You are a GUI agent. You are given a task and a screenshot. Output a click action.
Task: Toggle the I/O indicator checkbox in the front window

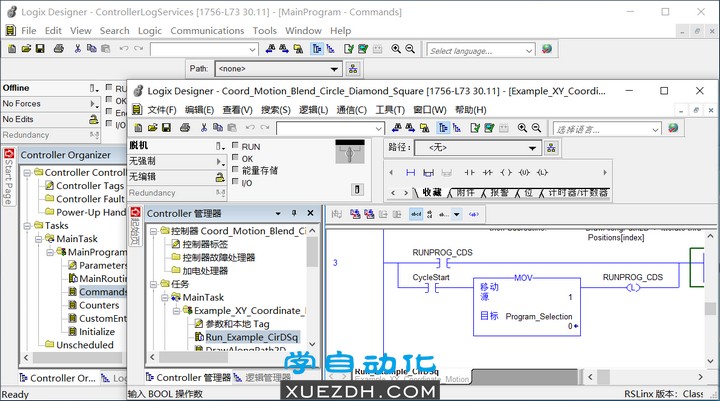(x=235, y=182)
